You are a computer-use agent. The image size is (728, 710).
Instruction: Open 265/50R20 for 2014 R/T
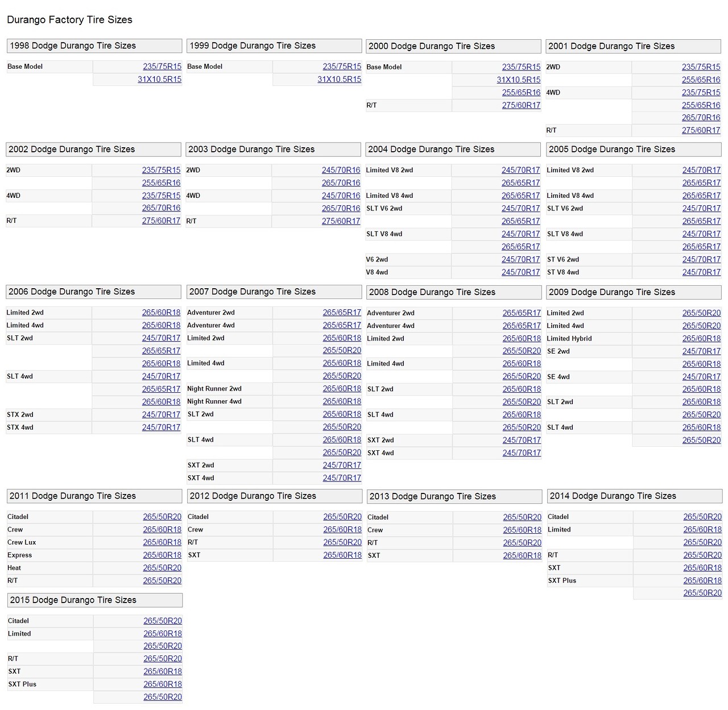click(702, 555)
